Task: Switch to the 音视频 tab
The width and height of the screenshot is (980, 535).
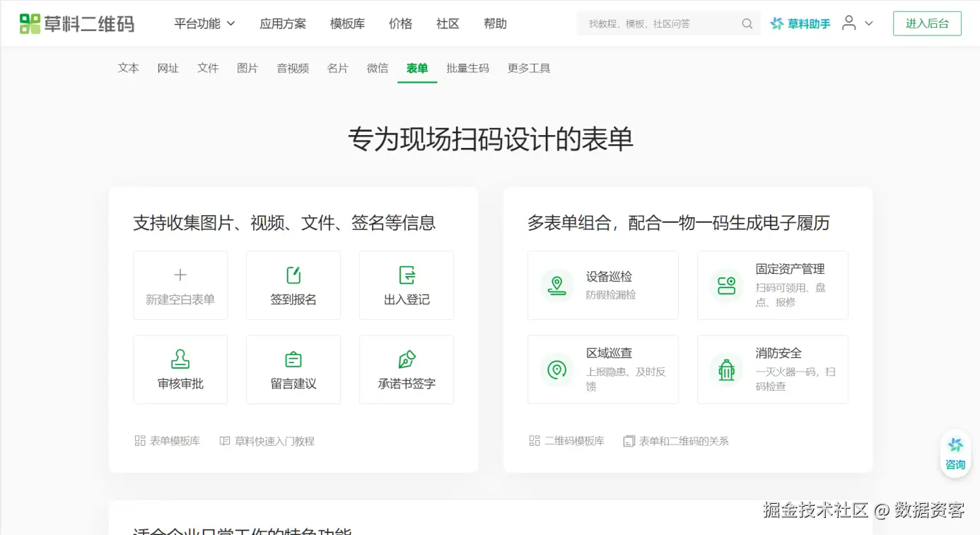Action: click(293, 68)
